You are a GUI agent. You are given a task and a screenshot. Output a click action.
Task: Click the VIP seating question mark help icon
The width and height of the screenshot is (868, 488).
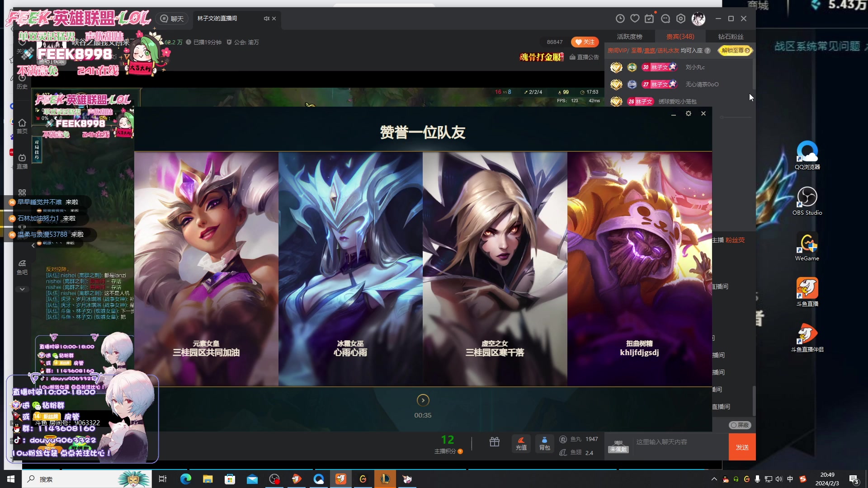coord(708,51)
